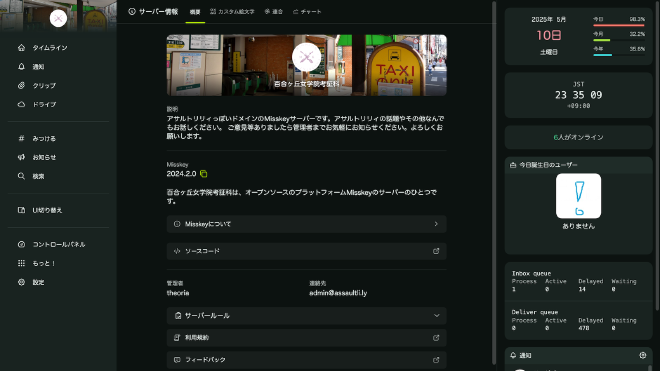The height and width of the screenshot is (371, 660).
Task: Copy the Misskey version 2024.2.0 icon
Action: pyautogui.click(x=204, y=173)
